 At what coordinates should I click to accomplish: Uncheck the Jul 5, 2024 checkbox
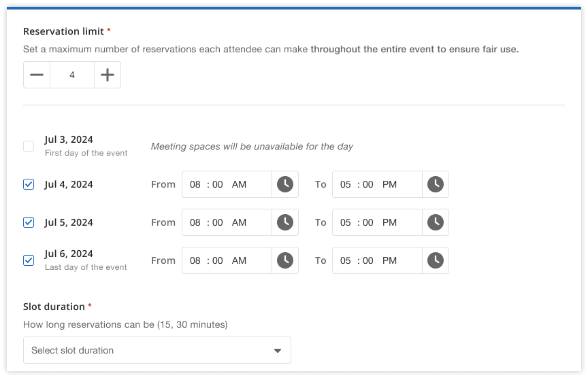(29, 222)
